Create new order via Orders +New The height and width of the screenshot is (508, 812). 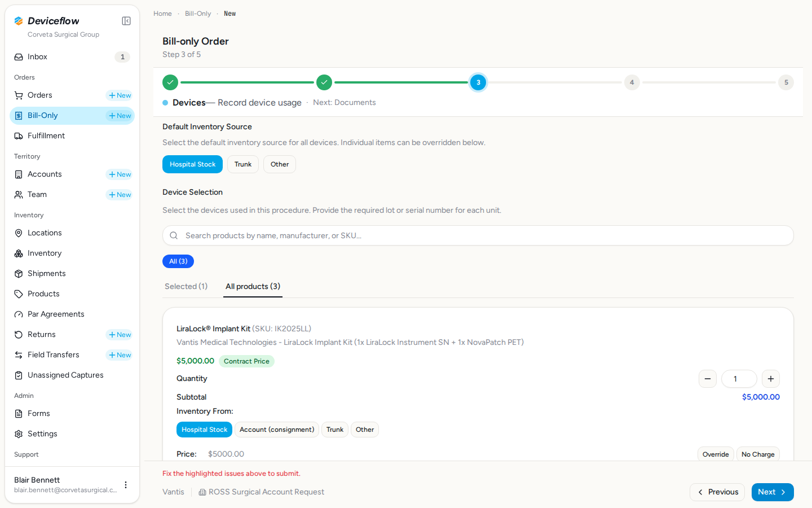(120, 95)
